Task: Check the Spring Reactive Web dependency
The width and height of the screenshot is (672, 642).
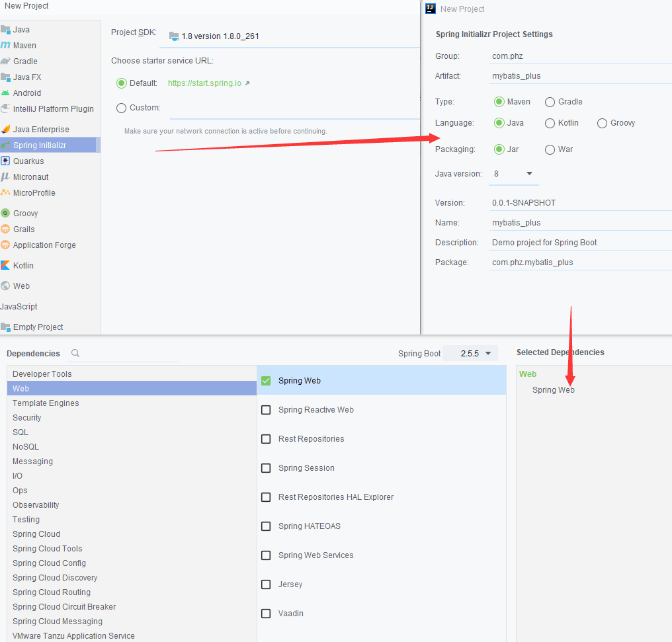Action: (266, 410)
